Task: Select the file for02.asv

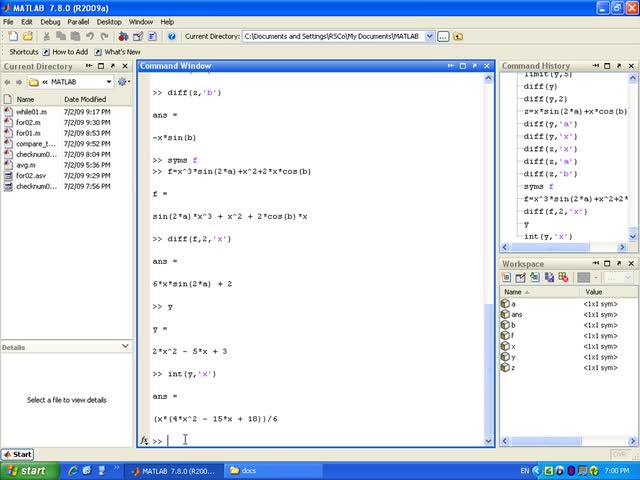Action: (x=31, y=176)
